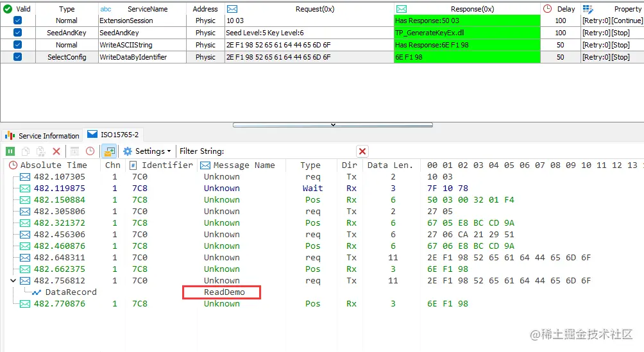This screenshot has height=352, width=644.
Task: Click the clock icon in Absolute Time header
Action: pyautogui.click(x=13, y=165)
